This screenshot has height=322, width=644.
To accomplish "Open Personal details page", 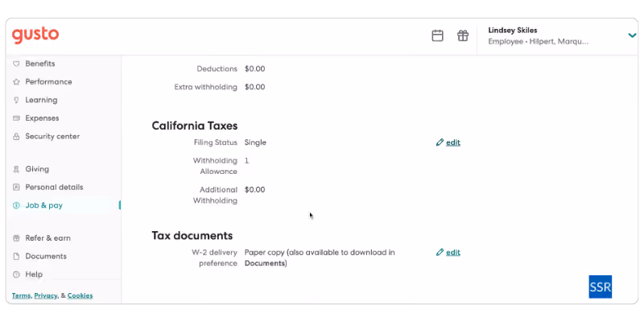I will coord(54,187).
